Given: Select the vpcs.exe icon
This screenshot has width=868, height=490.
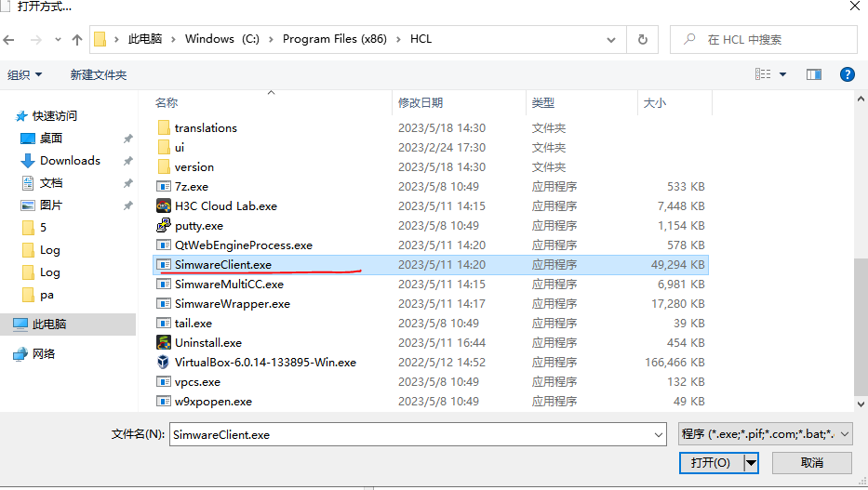Looking at the screenshot, I should [164, 381].
